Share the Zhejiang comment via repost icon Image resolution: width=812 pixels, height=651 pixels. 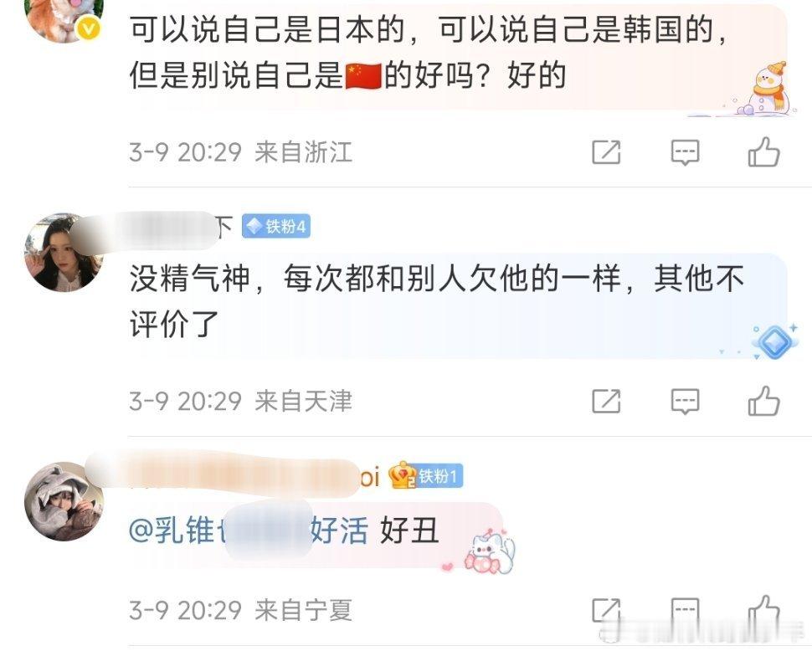[x=606, y=152]
